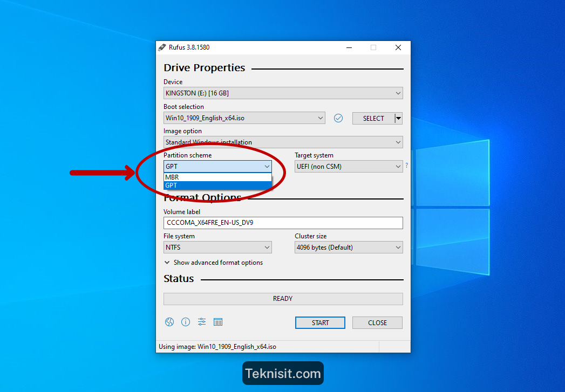The height and width of the screenshot is (392, 565).
Task: Minimize the Rufus window
Action: (349, 47)
